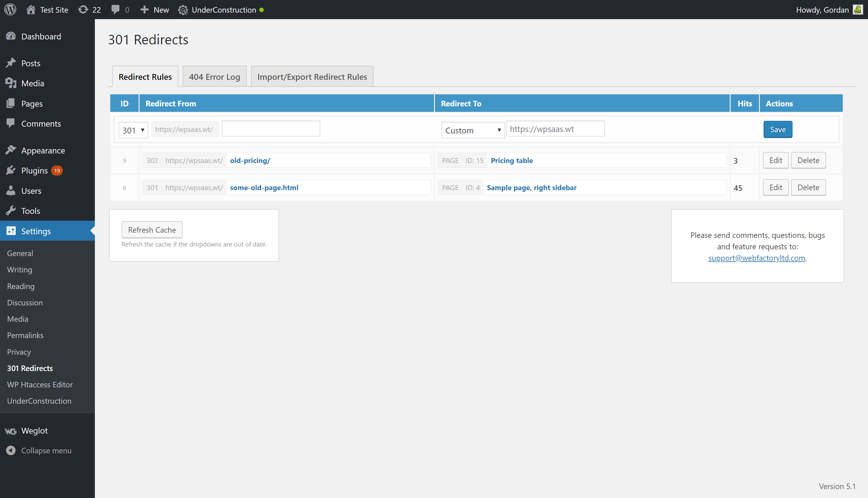868x498 pixels.
Task: Click the Posts menu icon
Action: [11, 63]
